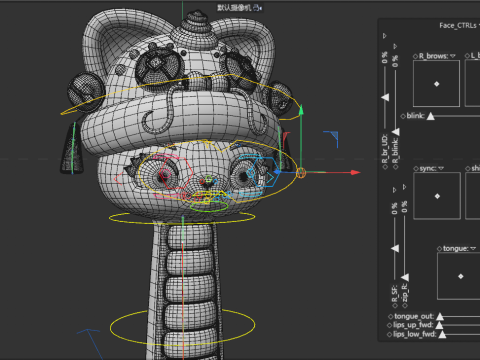Expand the triangle above R_br_UD slider
This screenshot has height=360, width=480.
click(385, 36)
